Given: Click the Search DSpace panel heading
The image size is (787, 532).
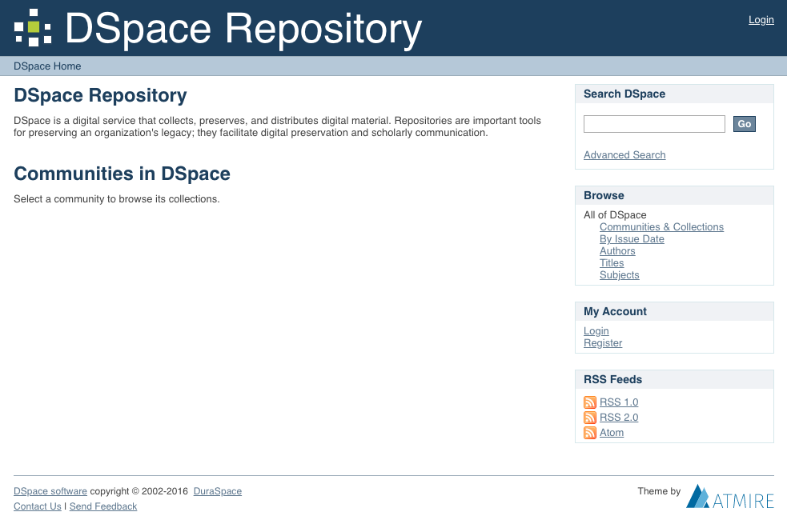Looking at the screenshot, I should pyautogui.click(x=624, y=94).
